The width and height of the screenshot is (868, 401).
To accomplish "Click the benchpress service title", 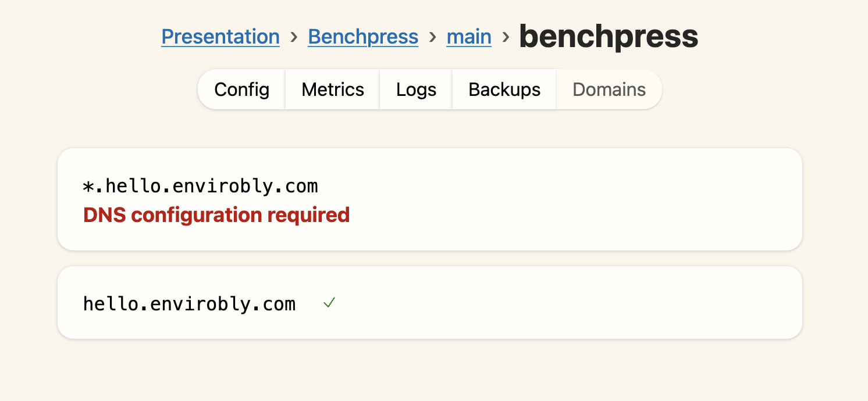I will 609,36.
